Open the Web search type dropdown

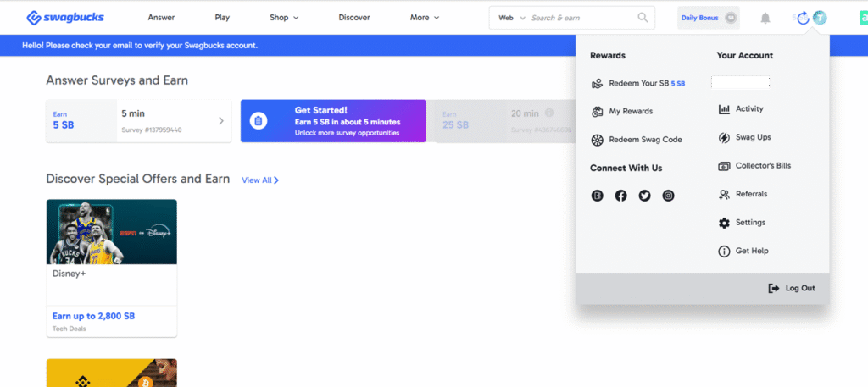[x=511, y=17]
